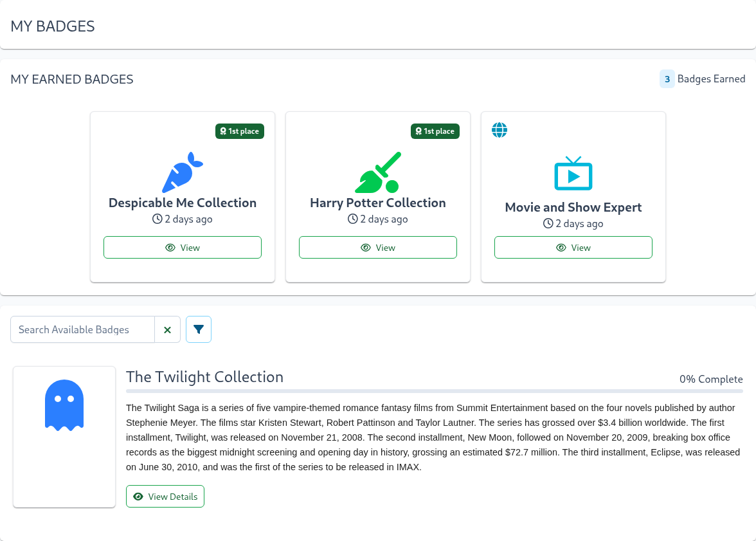Click the globe icon on Movie and Show Expert card
This screenshot has height=541, width=756.
[x=500, y=130]
